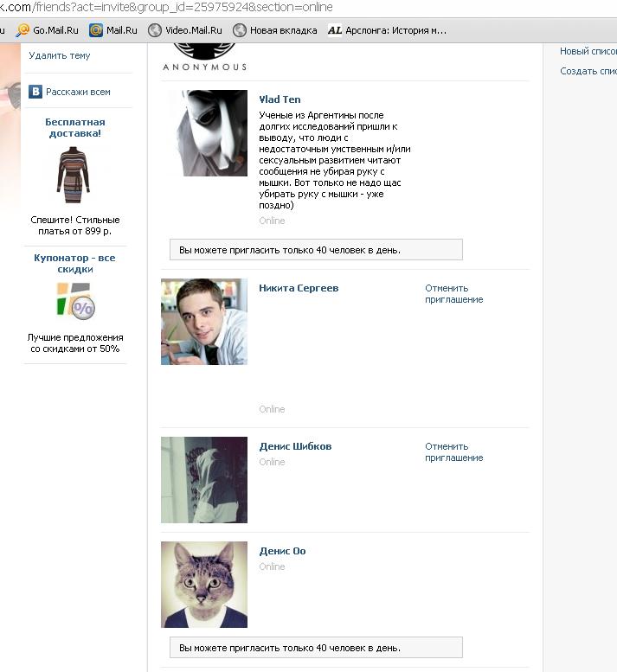Open the Бесплатная доставка ad title
This screenshot has width=617, height=672.
tap(75, 128)
